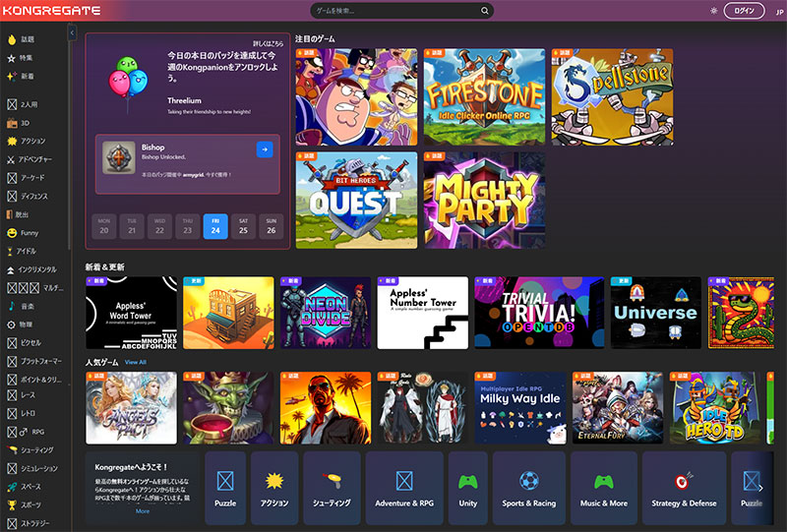The height and width of the screenshot is (532, 787).
Task: Open the Angels Pact game thumbnail
Action: (132, 408)
